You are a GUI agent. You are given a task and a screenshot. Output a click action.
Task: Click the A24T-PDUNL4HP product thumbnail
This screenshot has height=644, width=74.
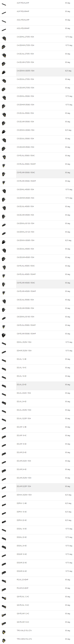(4, 4)
